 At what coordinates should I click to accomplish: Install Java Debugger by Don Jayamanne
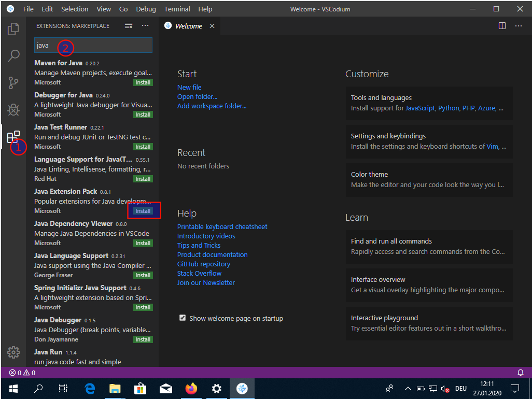(143, 340)
